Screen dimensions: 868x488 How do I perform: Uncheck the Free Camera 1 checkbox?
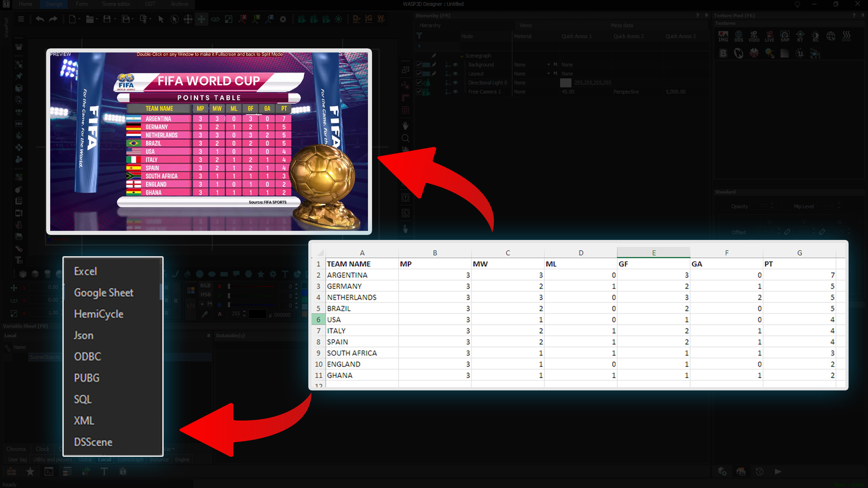419,92
